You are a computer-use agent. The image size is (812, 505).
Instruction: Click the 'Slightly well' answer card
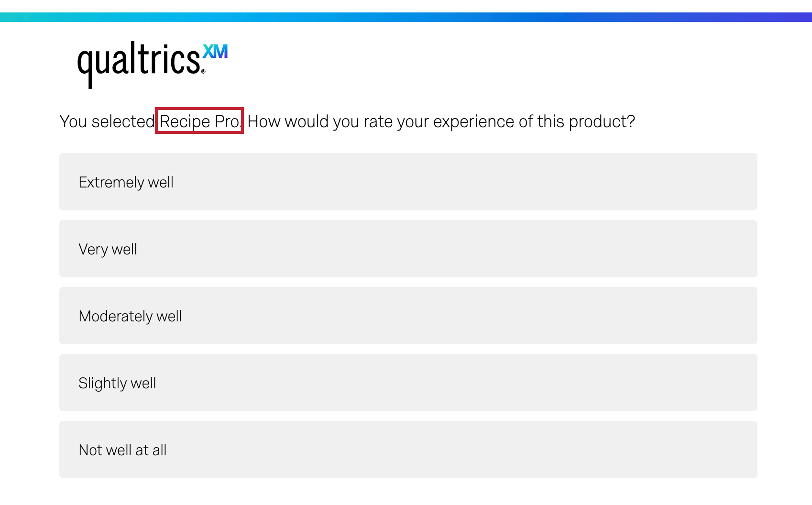pyautogui.click(x=406, y=383)
